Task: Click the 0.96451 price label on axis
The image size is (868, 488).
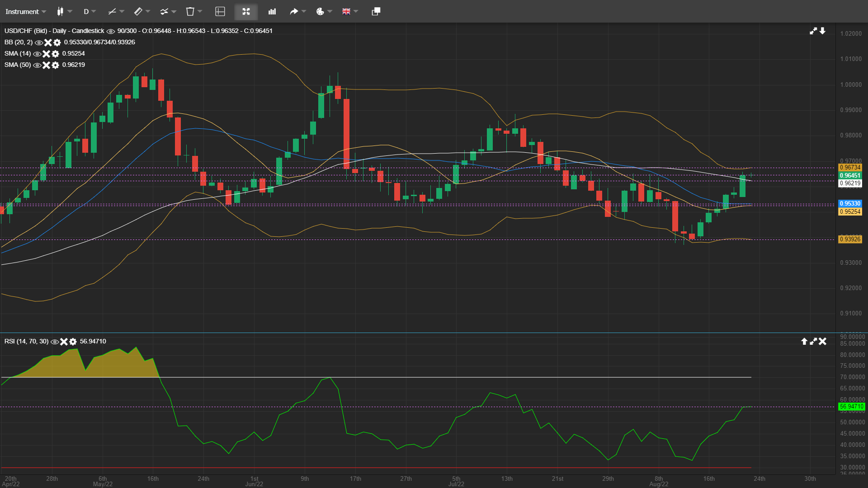Action: coord(850,176)
